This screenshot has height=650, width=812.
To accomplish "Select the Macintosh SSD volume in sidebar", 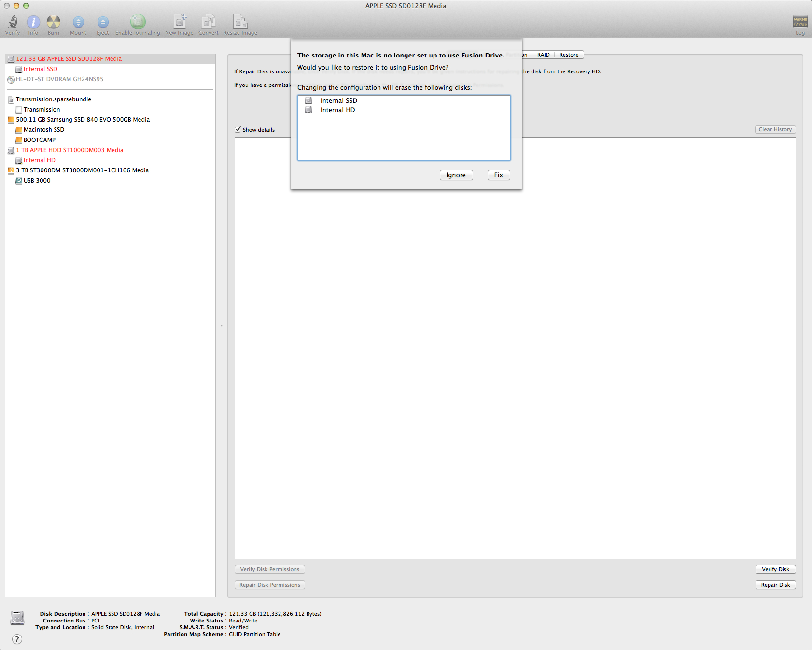I will click(x=44, y=130).
